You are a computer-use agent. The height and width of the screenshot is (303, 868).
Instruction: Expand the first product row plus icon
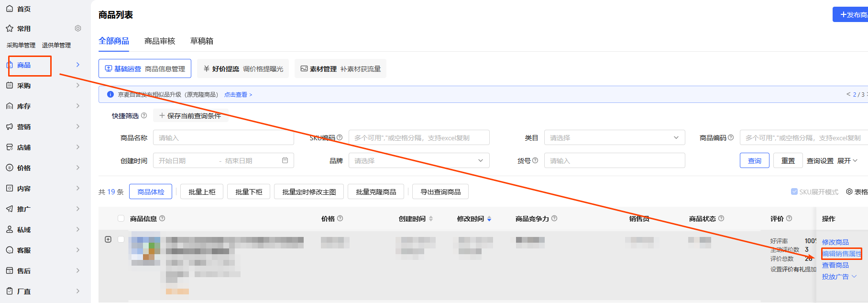[x=108, y=239]
